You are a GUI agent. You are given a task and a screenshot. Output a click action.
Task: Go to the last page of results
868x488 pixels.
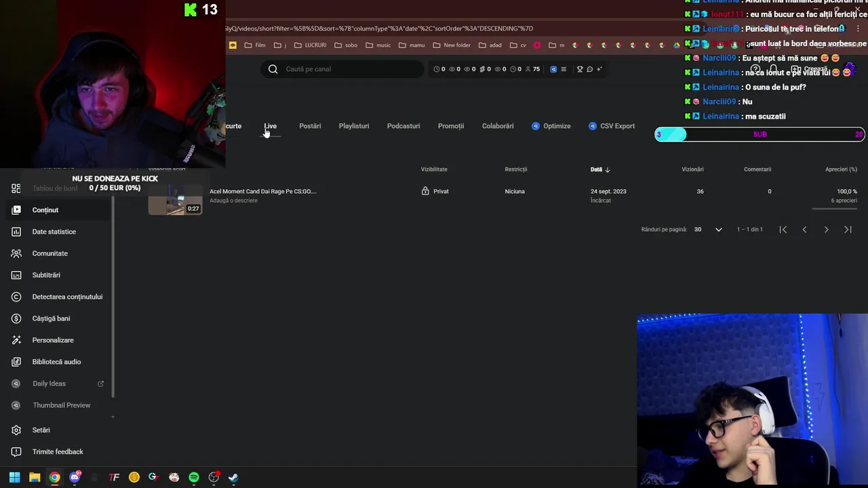click(x=848, y=230)
